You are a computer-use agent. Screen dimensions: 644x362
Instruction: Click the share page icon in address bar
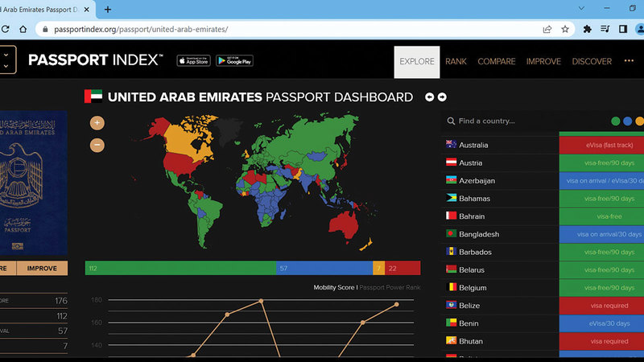coord(547,29)
